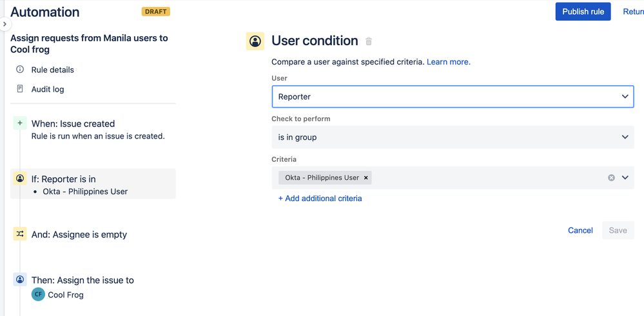Viewport: 644px width, 316px height.
Task: Click the green plus trigger icon
Action: coord(20,123)
